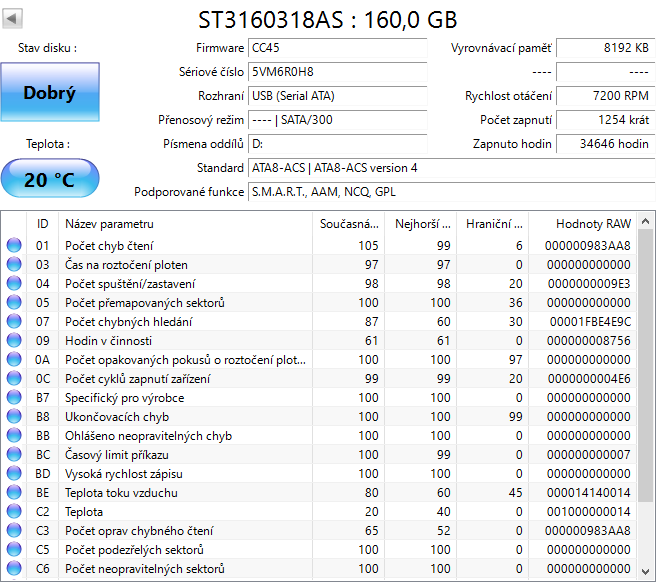Viewport: 662px width, 585px height.
Task: Select the Počet spuštění/zastavení row
Action: pyautogui.click(x=319, y=283)
